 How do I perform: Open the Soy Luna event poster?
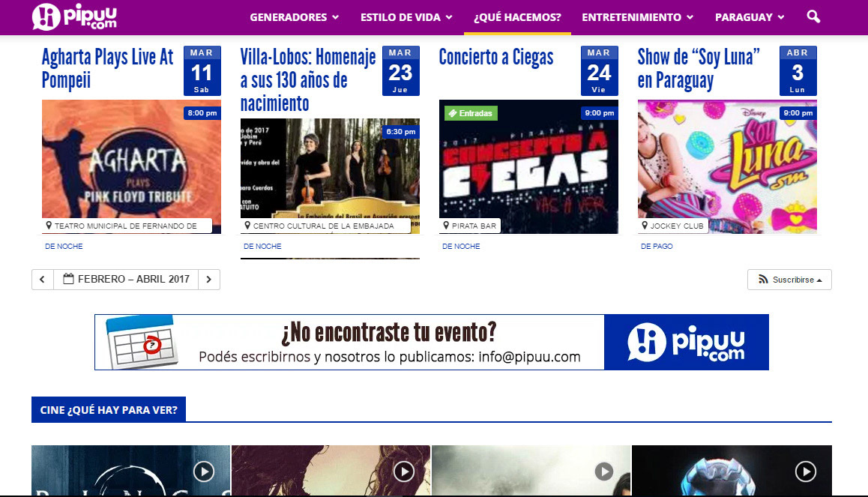click(x=727, y=166)
